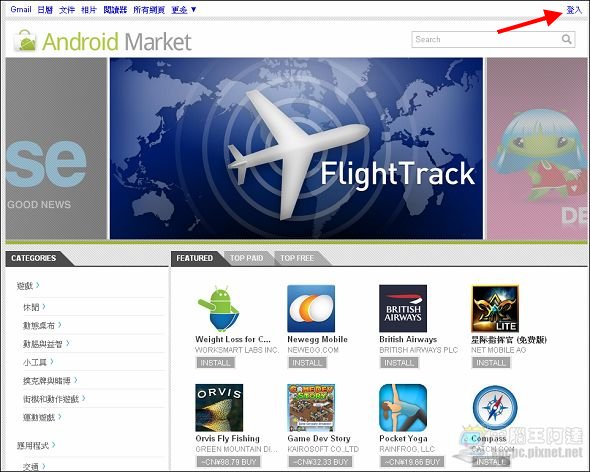The width and height of the screenshot is (590, 472).
Task: Open the Gmail link in top bar
Action: pyautogui.click(x=21, y=9)
